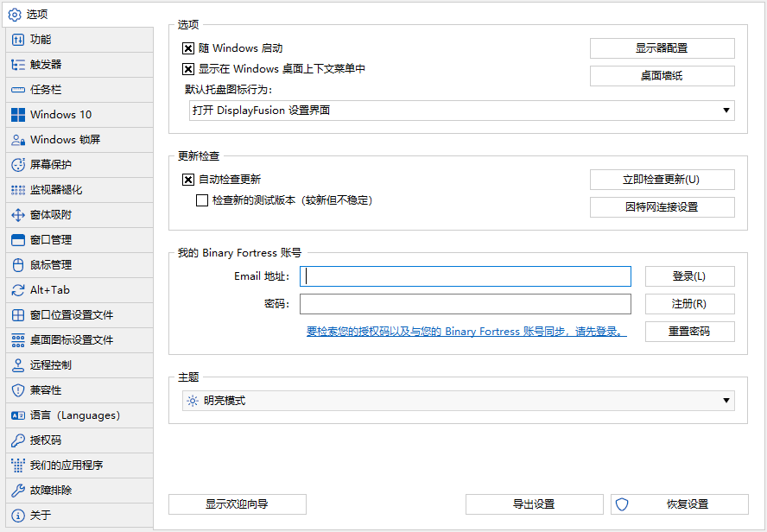The height and width of the screenshot is (532, 767).
Task: Click the Binary Fortress 账号 sync link
Action: coord(466,332)
